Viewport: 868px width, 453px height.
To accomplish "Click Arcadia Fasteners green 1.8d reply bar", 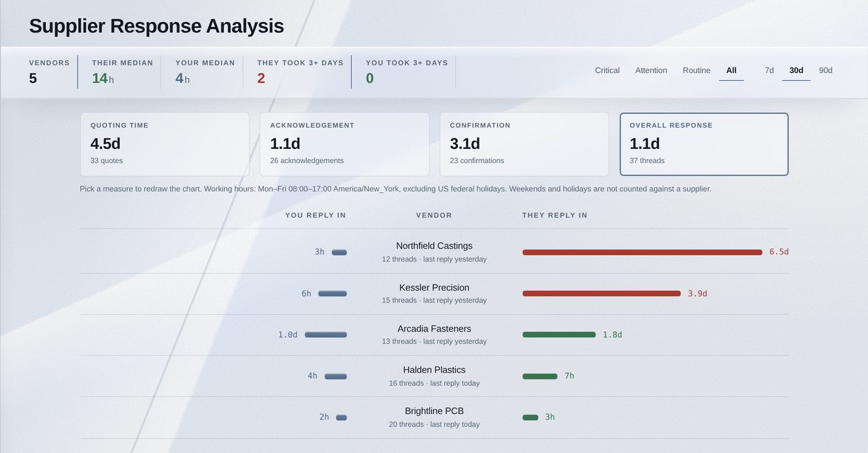I will (559, 335).
